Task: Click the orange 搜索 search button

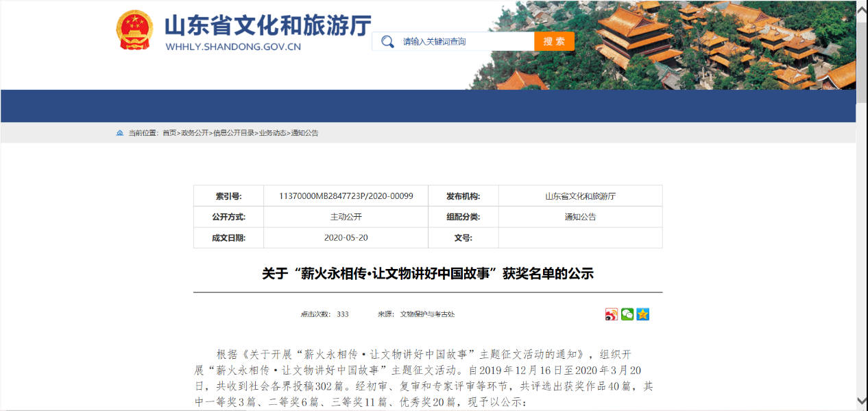Action: [x=554, y=41]
